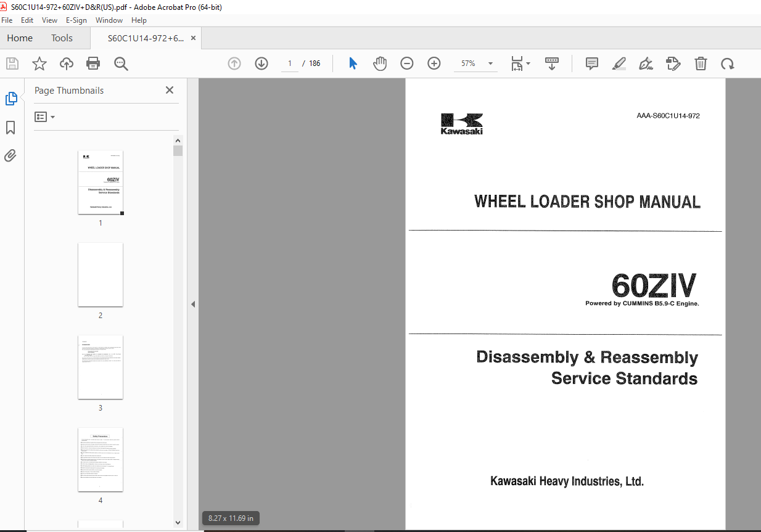Show the Page Thumbnails sidebar icon
761x532 pixels.
coord(11,99)
